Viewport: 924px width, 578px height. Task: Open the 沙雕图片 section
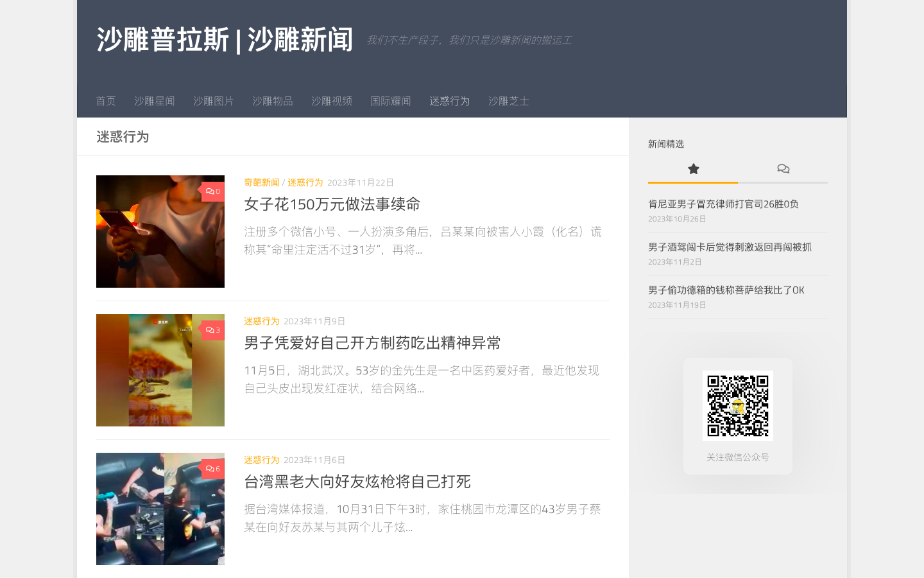click(x=213, y=101)
